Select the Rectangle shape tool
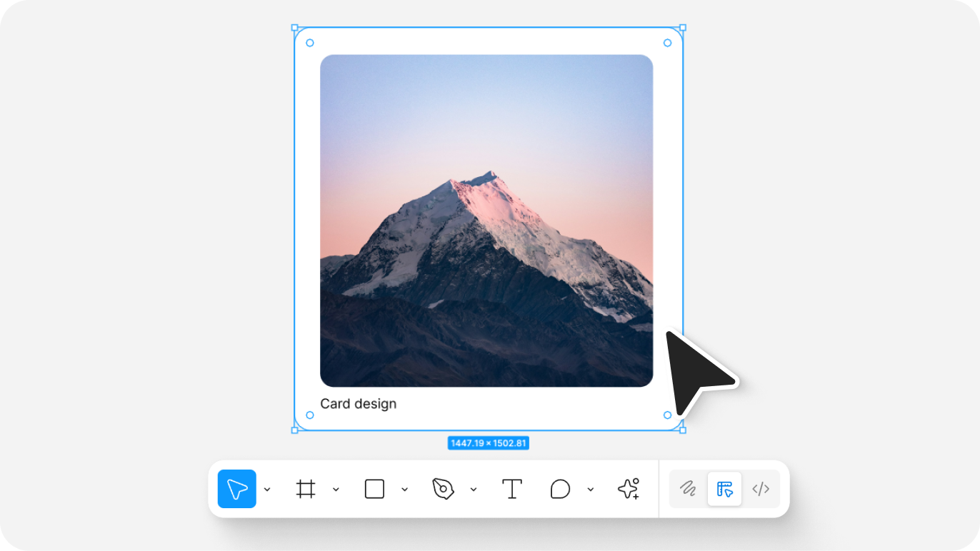 click(374, 489)
